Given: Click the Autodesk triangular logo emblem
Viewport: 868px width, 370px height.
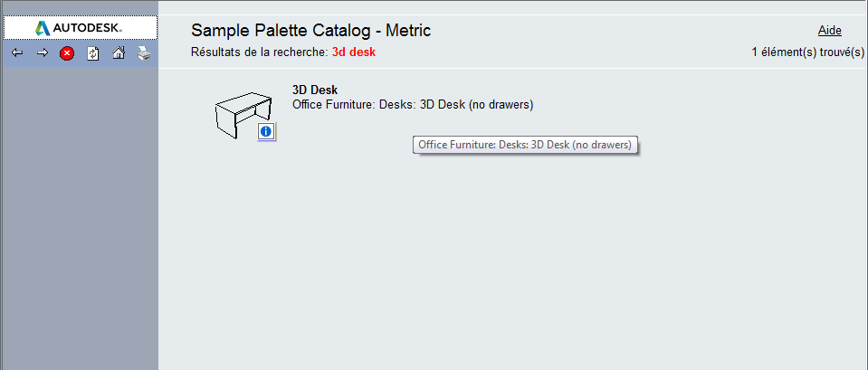Looking at the screenshot, I should (x=43, y=28).
